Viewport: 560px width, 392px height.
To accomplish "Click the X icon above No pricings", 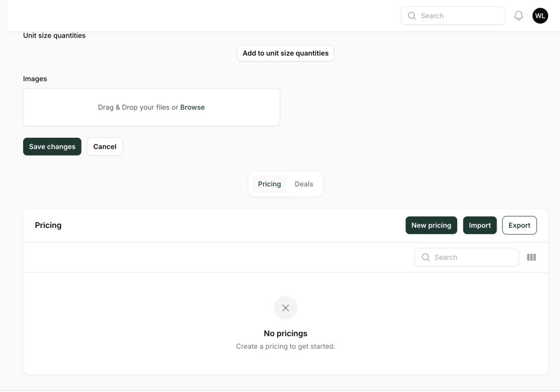I will pyautogui.click(x=285, y=308).
